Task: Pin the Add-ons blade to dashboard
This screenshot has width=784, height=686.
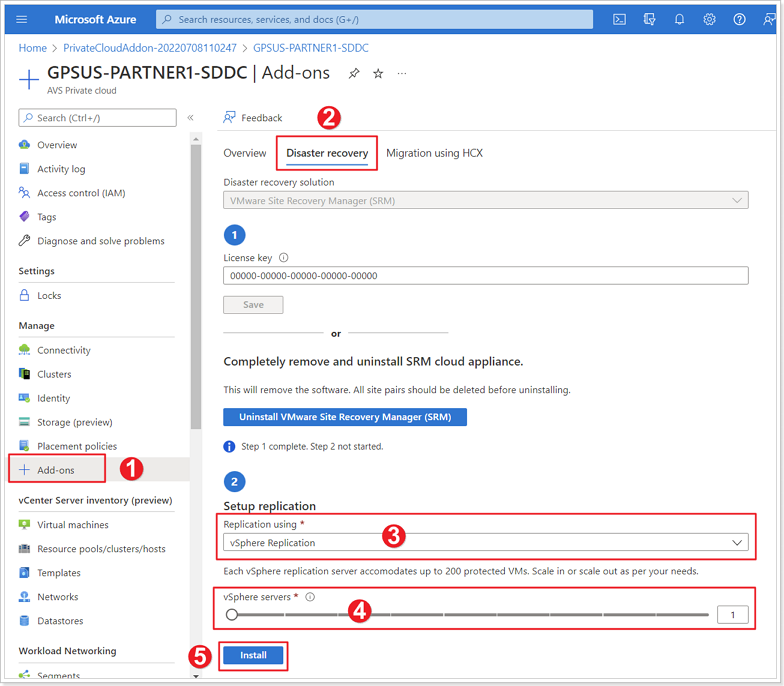Action: pyautogui.click(x=354, y=74)
